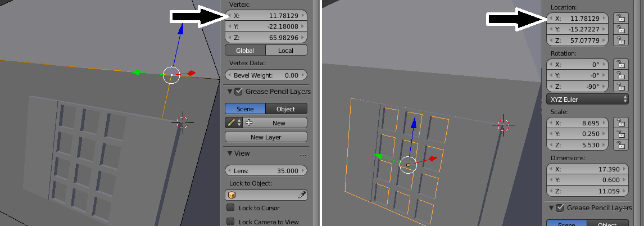
Task: Click the green Y-axis arrow on window object gizmo
Action: (x=379, y=156)
